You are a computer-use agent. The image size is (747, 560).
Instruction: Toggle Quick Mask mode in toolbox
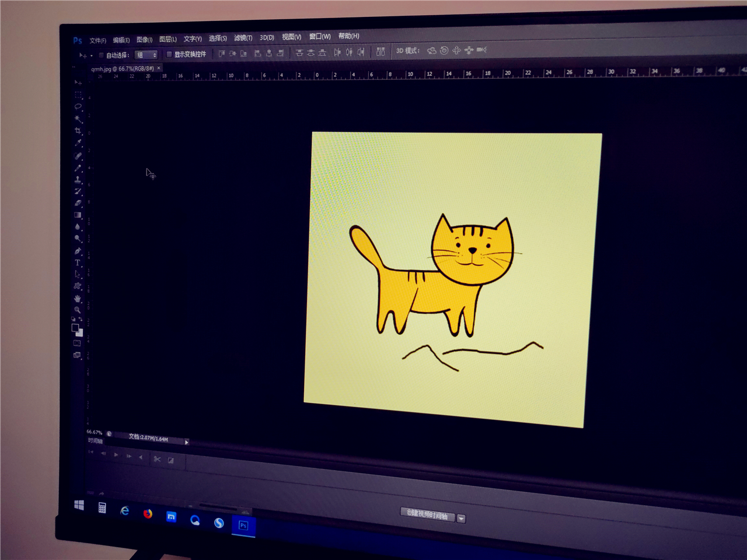[77, 344]
